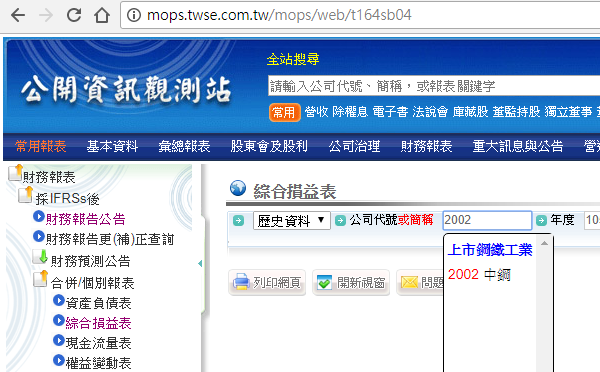Select the 公司治理 navigation menu
The width and height of the screenshot is (600, 372).
click(x=354, y=146)
